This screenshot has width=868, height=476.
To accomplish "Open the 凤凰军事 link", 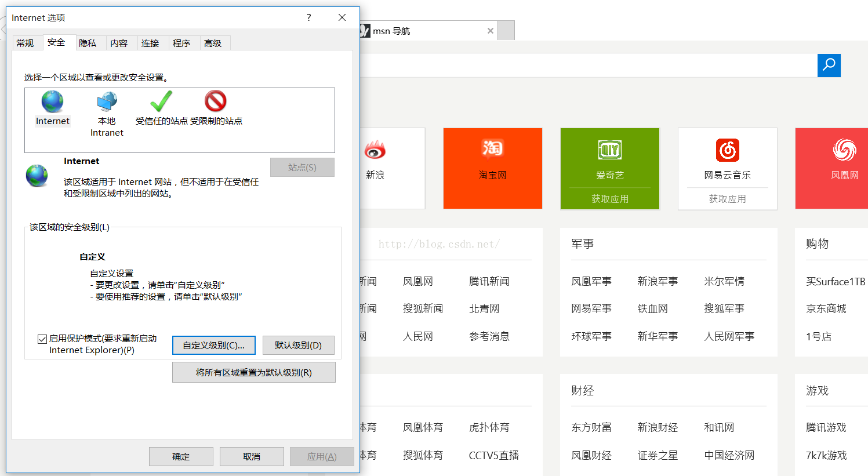I will point(591,281).
